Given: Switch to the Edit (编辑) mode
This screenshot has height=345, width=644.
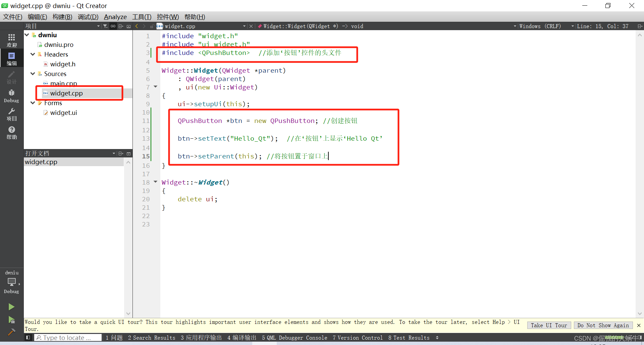Looking at the screenshot, I should tap(12, 59).
